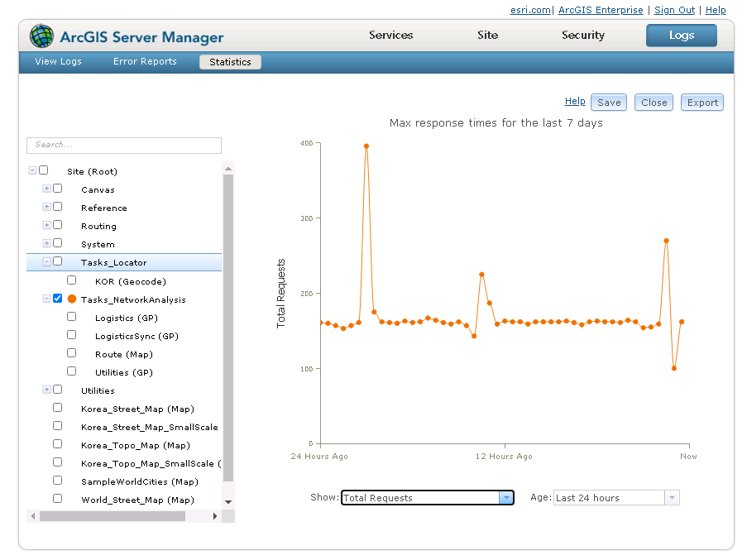The height and width of the screenshot is (560, 747).
Task: Click the Export button
Action: 702,103
